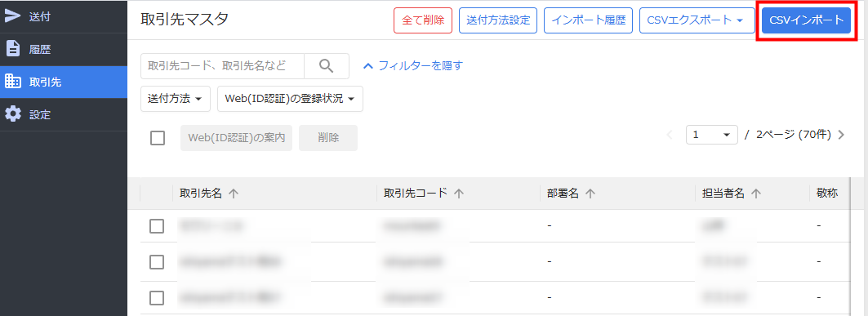Toggle the select-all checkbox
The image size is (868, 316).
(158, 138)
